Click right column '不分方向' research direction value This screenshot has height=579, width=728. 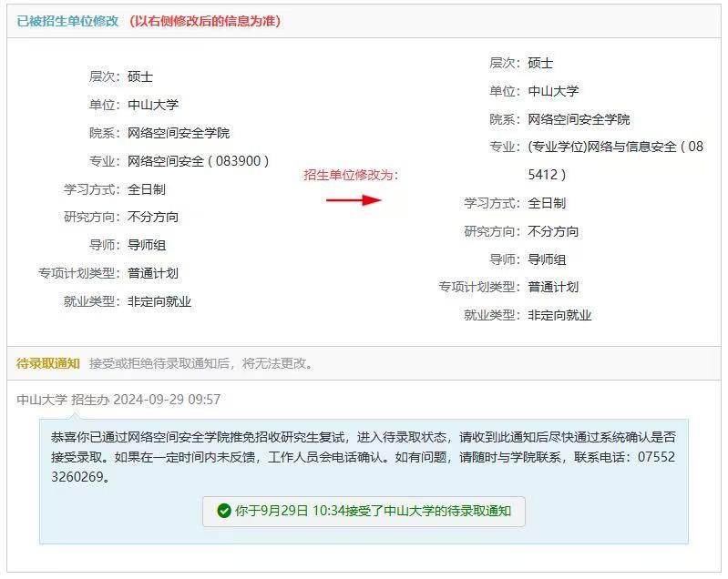[553, 231]
